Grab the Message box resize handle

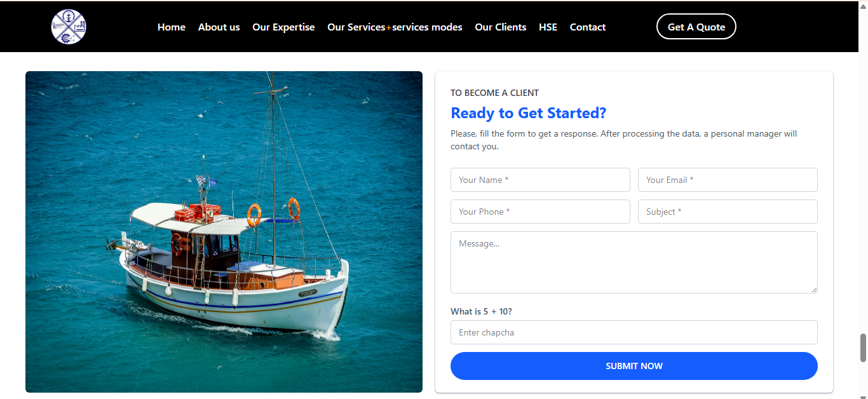tap(814, 290)
